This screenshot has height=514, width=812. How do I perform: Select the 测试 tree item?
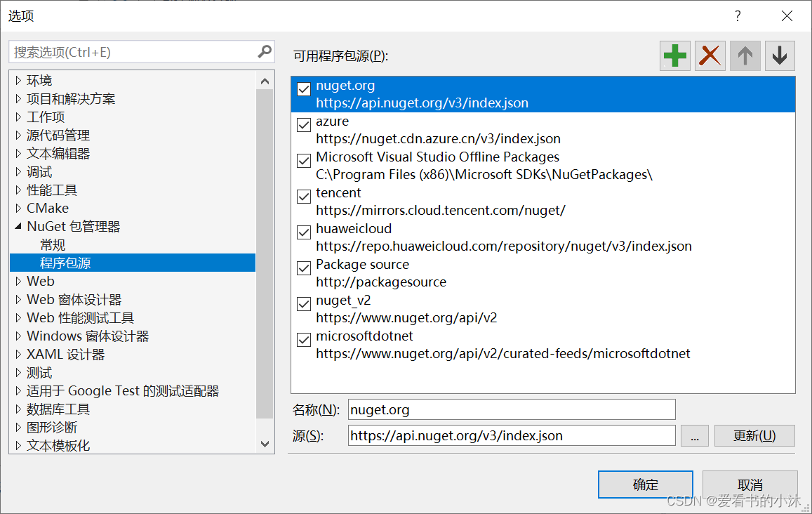[x=39, y=373]
